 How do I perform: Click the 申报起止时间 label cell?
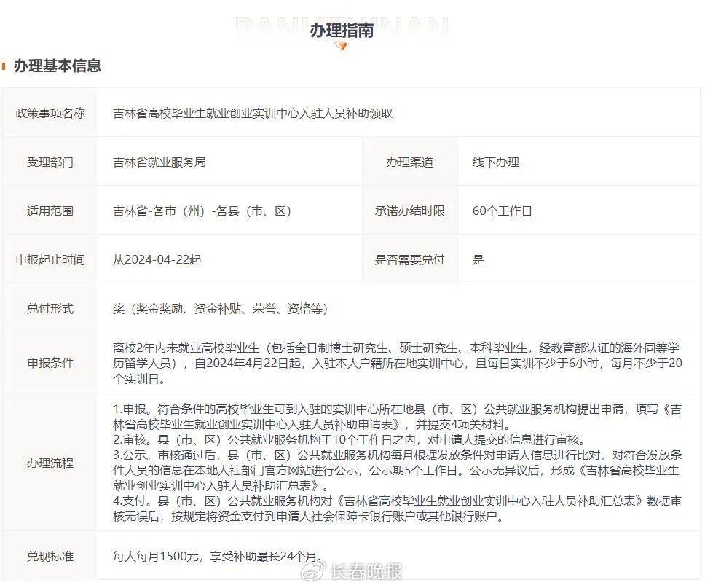click(50, 260)
